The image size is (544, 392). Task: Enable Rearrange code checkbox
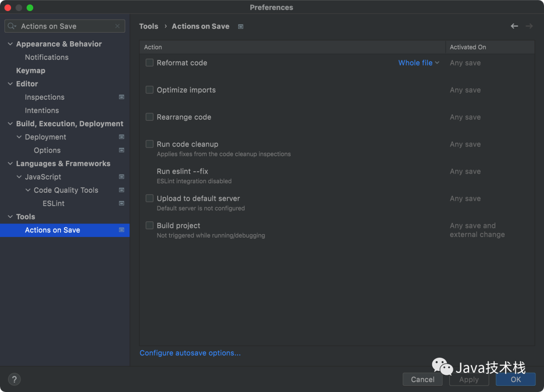(150, 117)
